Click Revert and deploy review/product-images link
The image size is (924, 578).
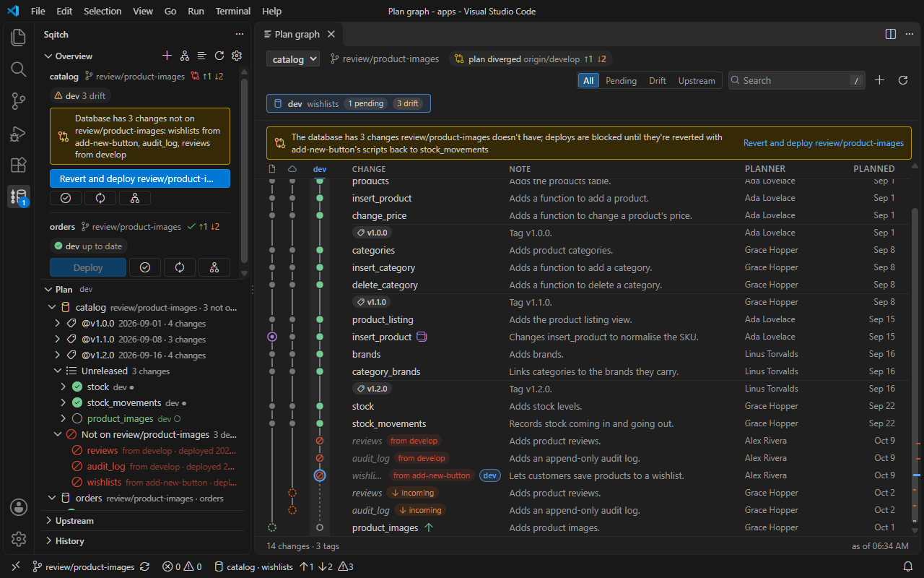point(824,143)
